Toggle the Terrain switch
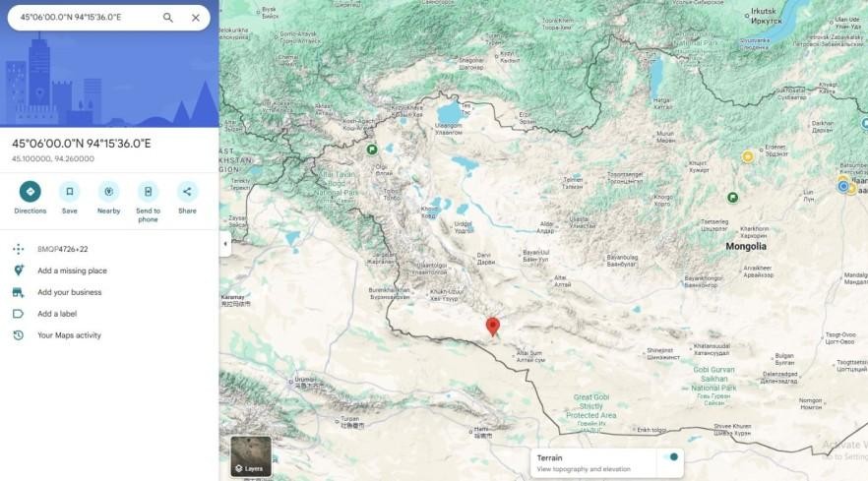868x481 pixels. (671, 456)
